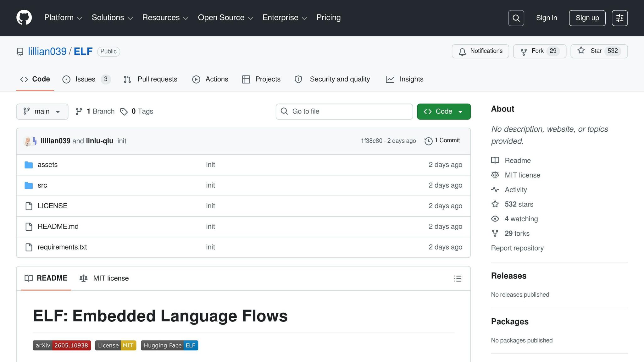
Task: Click the 1f38c80 commit hash
Action: click(372, 141)
